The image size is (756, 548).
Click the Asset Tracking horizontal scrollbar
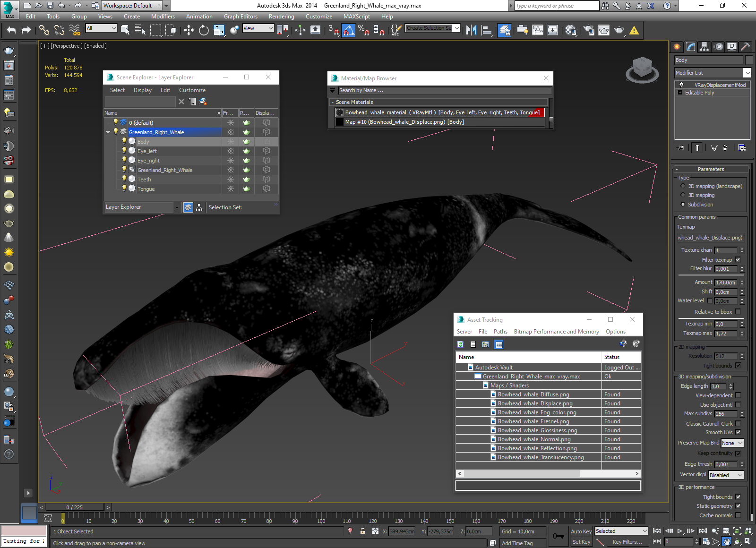click(x=548, y=473)
